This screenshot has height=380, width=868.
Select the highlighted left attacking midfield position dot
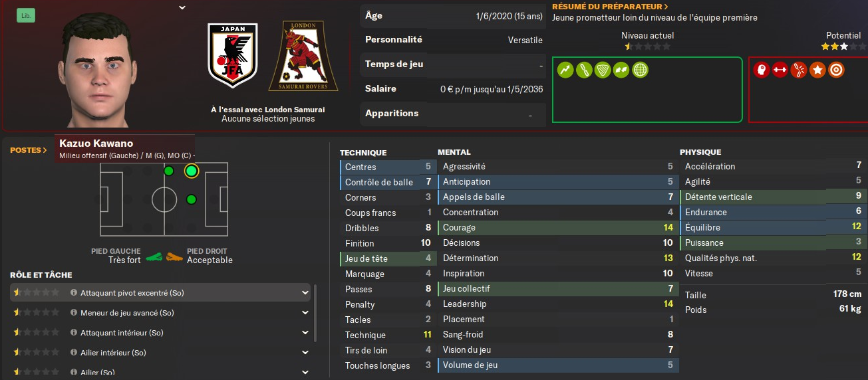[x=192, y=171]
